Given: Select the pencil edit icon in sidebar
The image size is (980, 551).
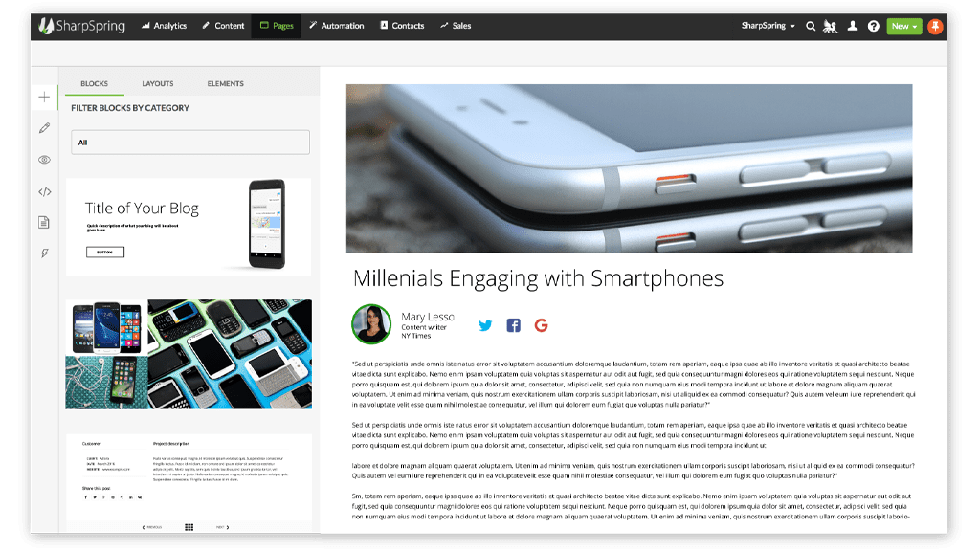Looking at the screenshot, I should pyautogui.click(x=44, y=128).
